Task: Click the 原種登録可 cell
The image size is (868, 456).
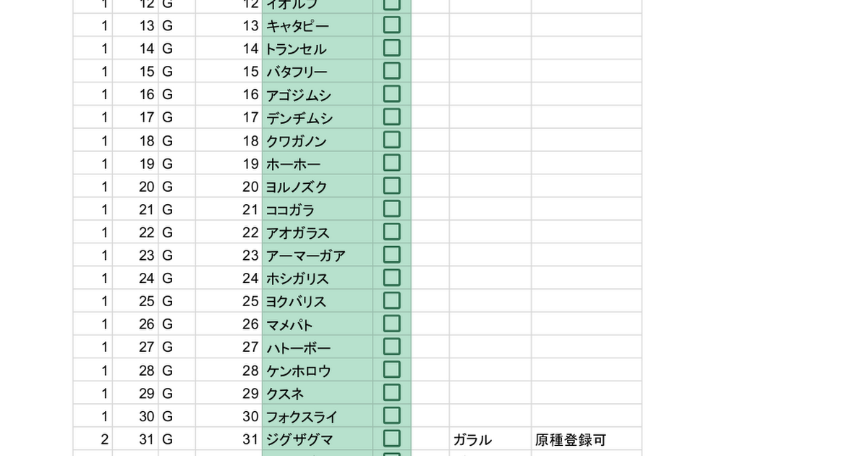Action: [586, 439]
